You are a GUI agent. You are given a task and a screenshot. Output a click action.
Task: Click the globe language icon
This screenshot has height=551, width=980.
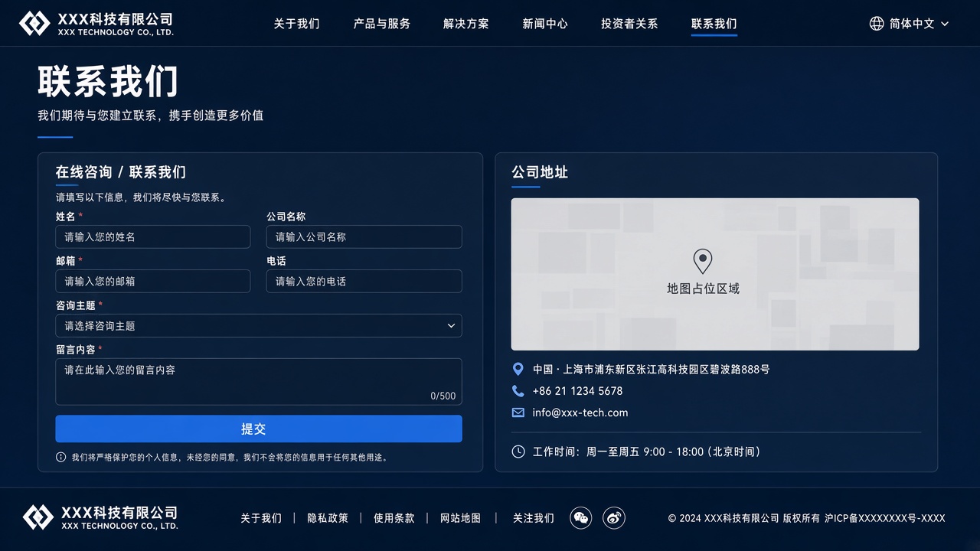coord(877,24)
